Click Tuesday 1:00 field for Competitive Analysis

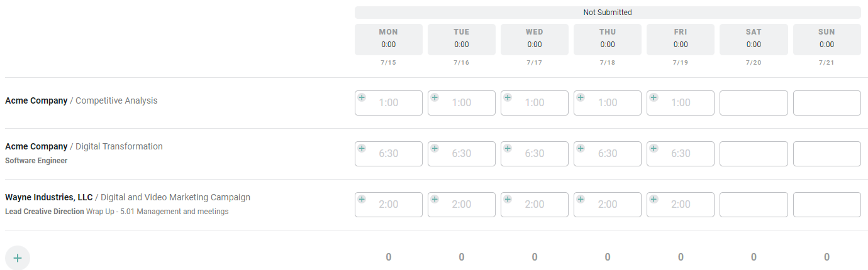pyautogui.click(x=462, y=103)
